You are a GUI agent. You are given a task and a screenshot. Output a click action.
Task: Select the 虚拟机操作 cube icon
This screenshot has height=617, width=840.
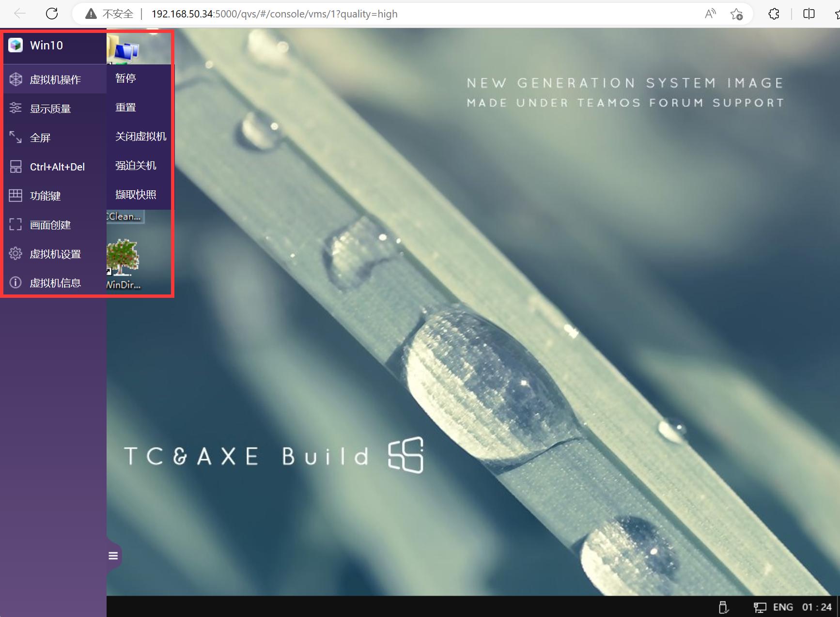pyautogui.click(x=16, y=79)
